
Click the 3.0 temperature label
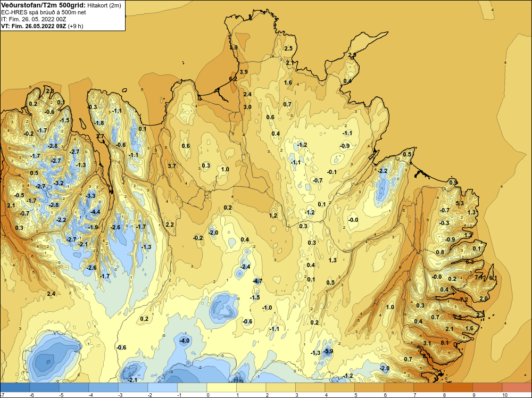click(x=247, y=107)
